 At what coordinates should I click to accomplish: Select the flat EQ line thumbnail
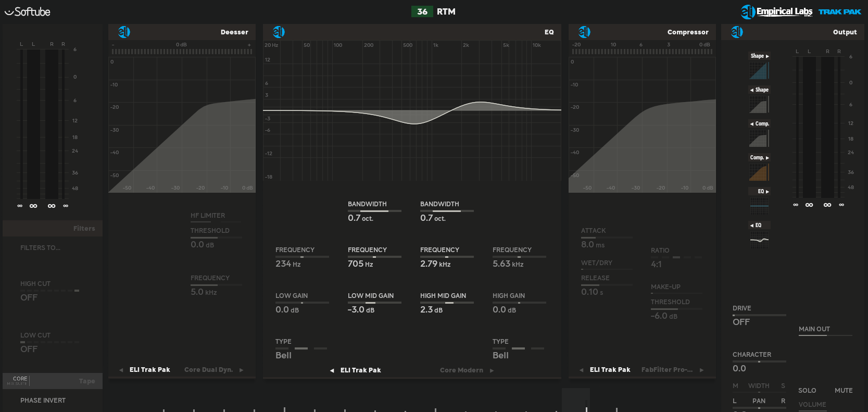click(x=759, y=206)
